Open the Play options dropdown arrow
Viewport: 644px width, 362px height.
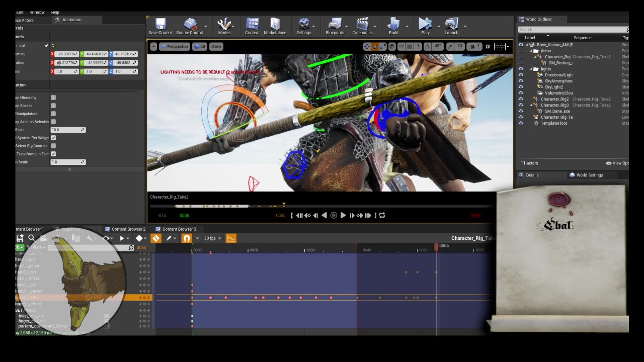438,26
